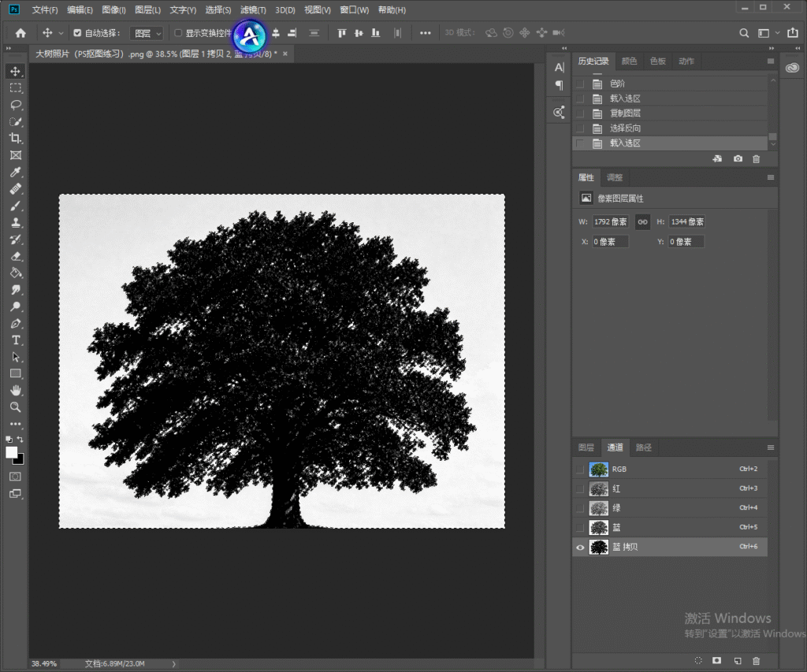Select the Frame tool
This screenshot has height=672, width=807.
pyautogui.click(x=16, y=155)
